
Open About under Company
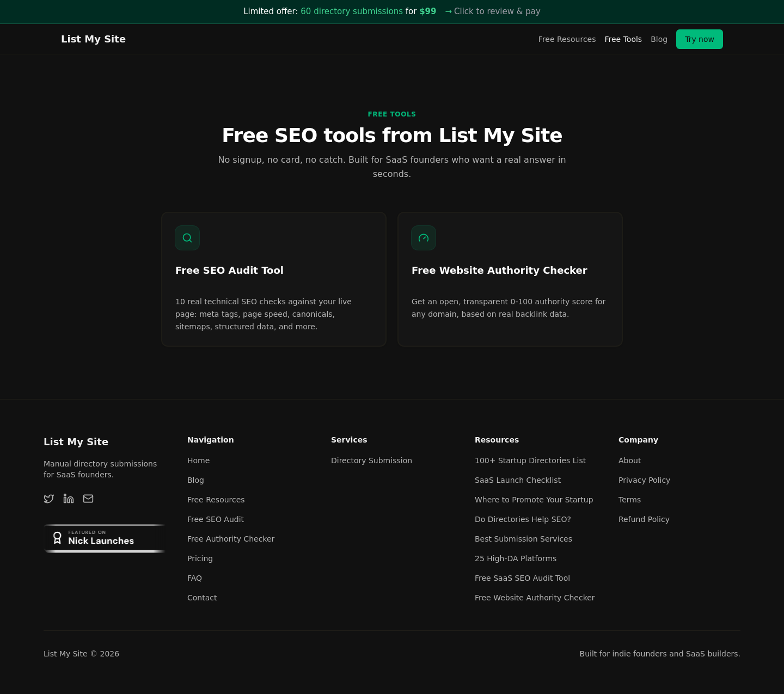tap(629, 460)
